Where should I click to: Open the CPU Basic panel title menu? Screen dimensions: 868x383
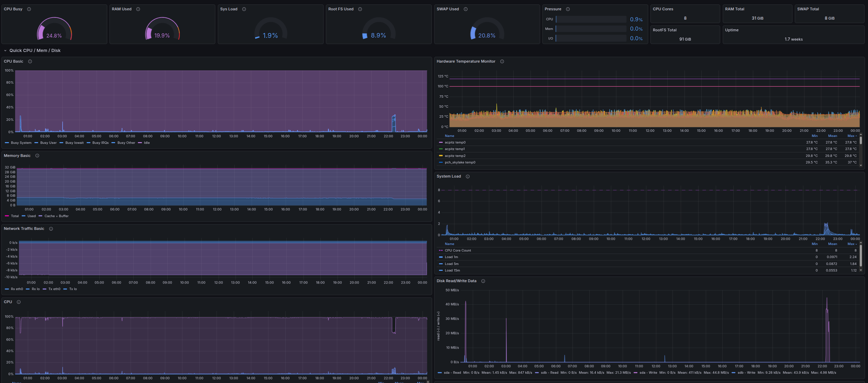[x=14, y=61]
